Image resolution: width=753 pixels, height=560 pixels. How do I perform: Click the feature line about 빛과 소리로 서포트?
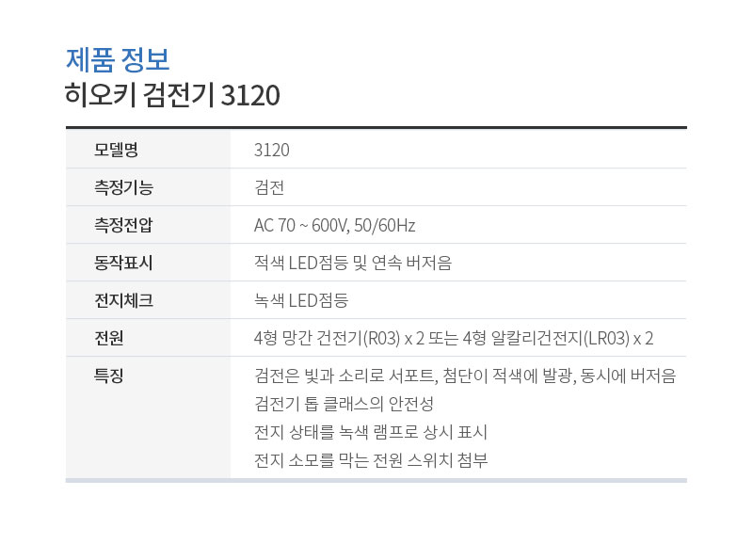[x=465, y=376]
